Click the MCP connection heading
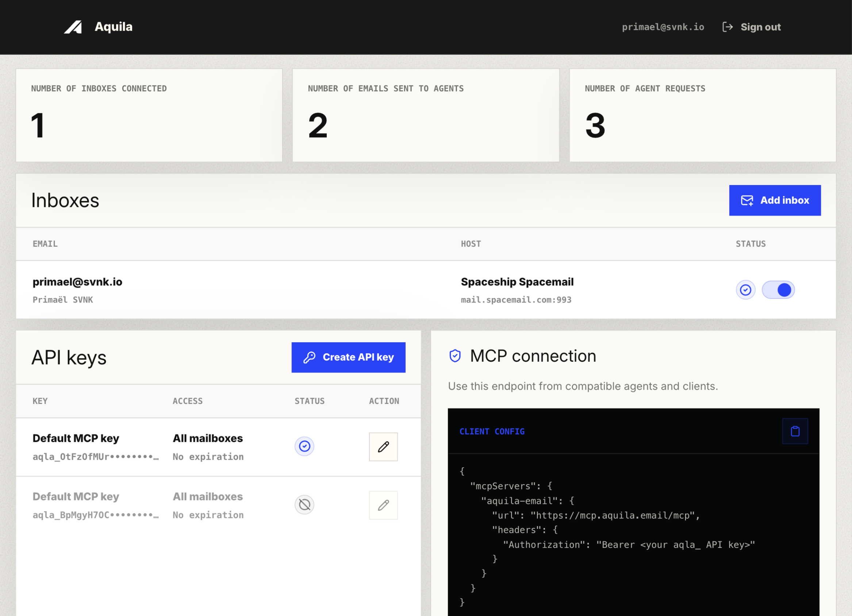The width and height of the screenshot is (852, 616). (533, 356)
